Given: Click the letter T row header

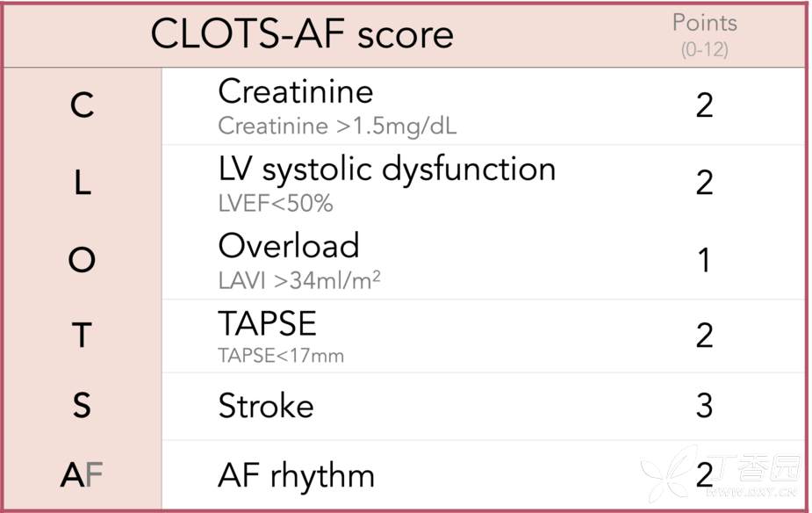Looking at the screenshot, I should (x=82, y=336).
